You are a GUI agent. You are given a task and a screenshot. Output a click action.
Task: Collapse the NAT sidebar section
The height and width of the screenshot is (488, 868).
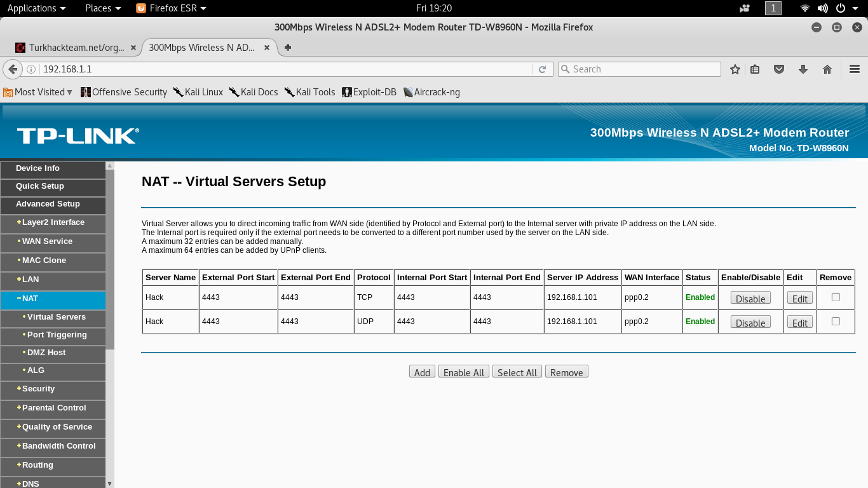point(53,299)
